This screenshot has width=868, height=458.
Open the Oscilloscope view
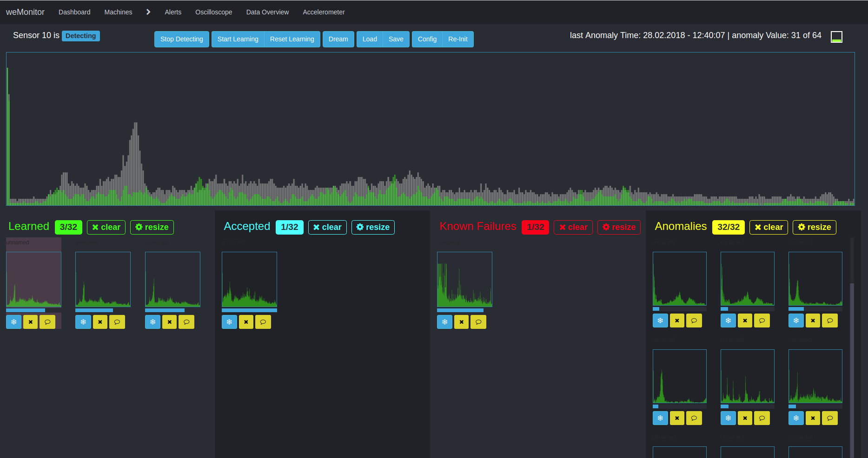pos(214,12)
